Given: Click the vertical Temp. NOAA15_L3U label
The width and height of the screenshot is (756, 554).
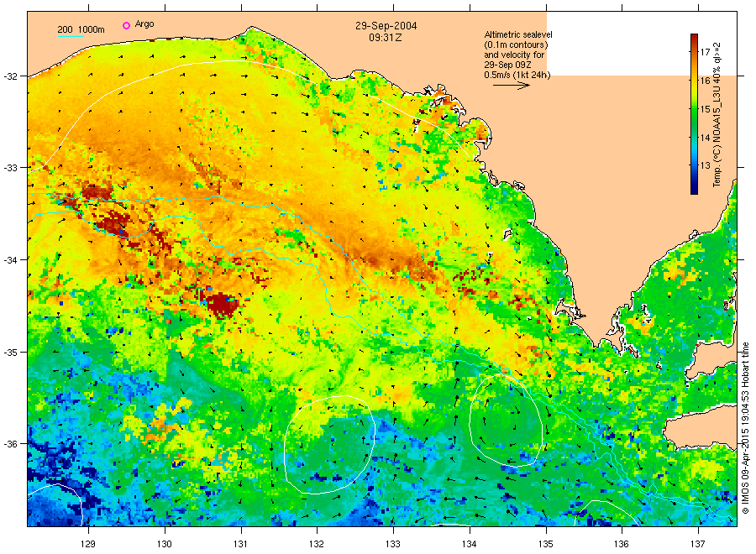Looking at the screenshot, I should tap(717, 114).
